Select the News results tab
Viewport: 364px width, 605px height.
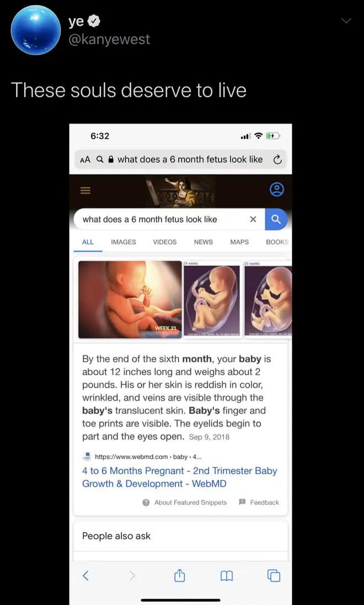(203, 242)
